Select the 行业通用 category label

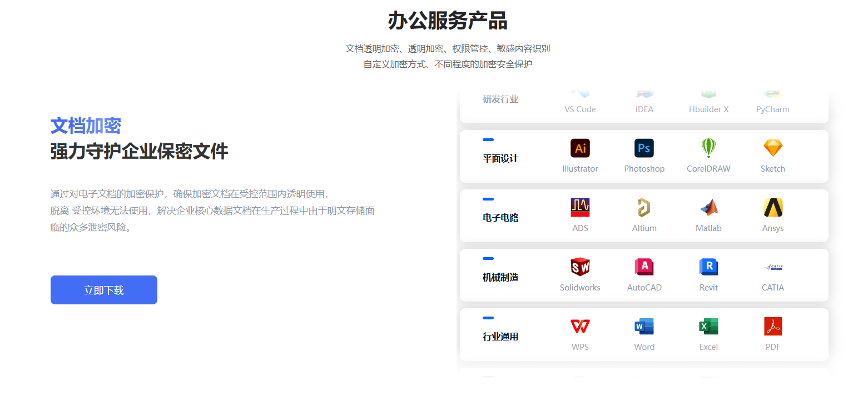click(500, 337)
